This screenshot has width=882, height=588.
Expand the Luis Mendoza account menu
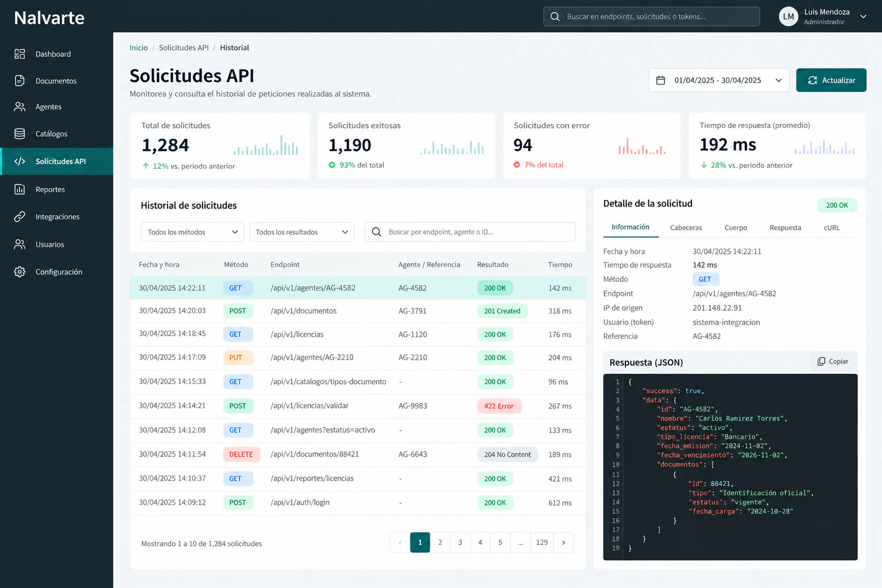(863, 17)
